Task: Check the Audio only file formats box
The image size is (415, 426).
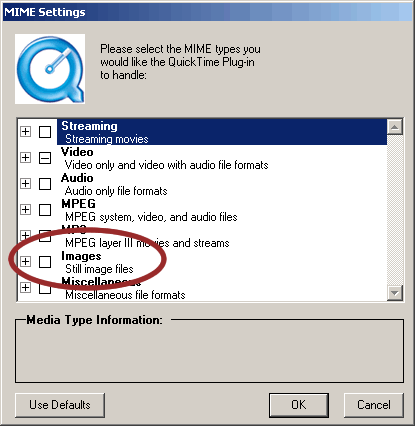Action: pos(45,184)
